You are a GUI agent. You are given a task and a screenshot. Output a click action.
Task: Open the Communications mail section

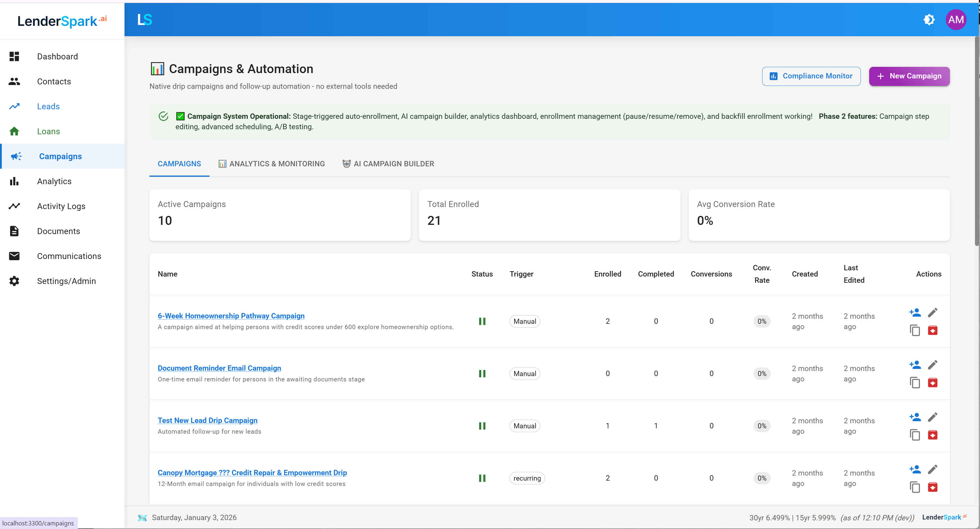69,256
